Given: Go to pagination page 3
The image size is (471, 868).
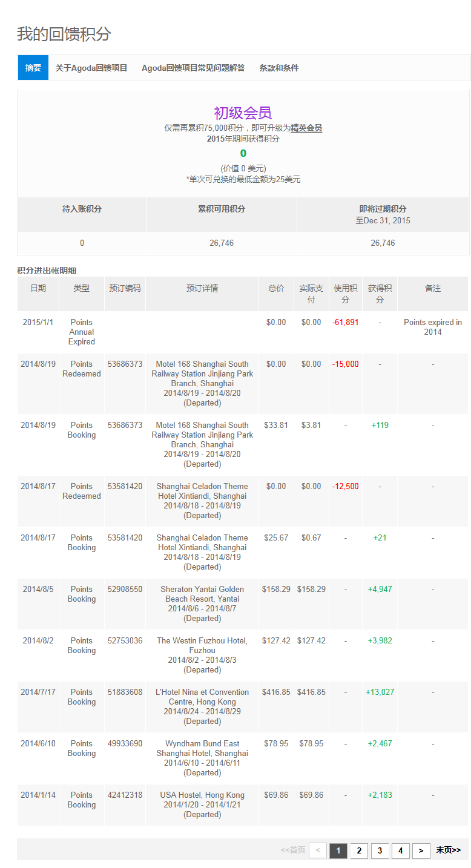Looking at the screenshot, I should 380,850.
